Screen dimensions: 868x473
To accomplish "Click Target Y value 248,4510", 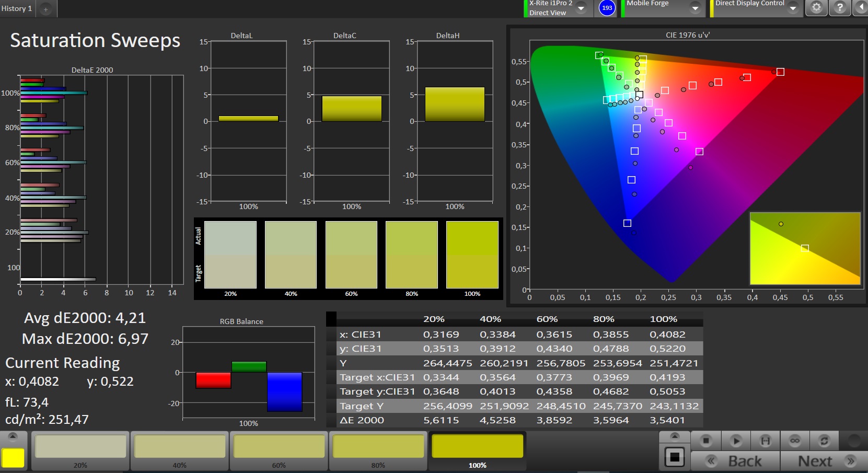I will (561, 406).
